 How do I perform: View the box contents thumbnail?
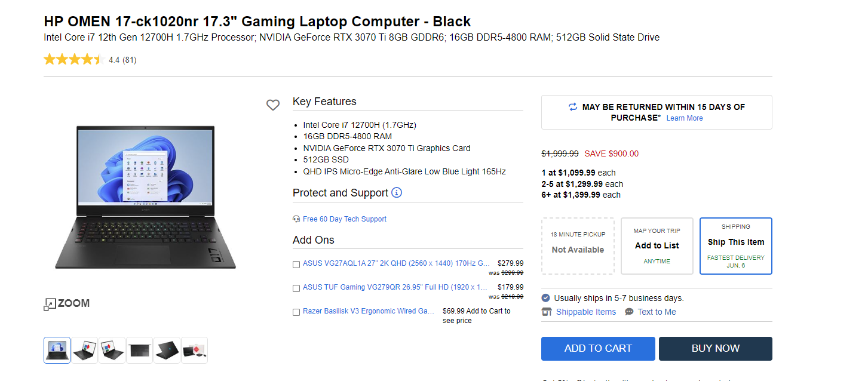(194, 350)
